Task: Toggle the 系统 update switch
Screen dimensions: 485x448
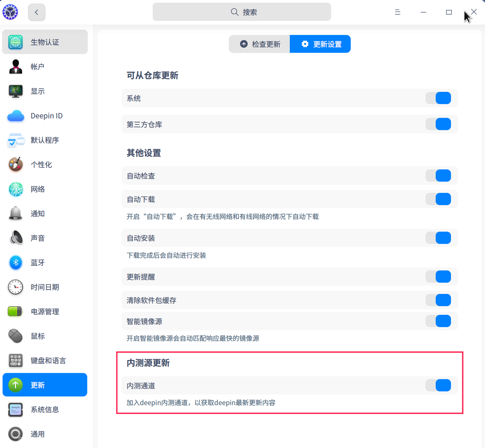Action: 438,98
